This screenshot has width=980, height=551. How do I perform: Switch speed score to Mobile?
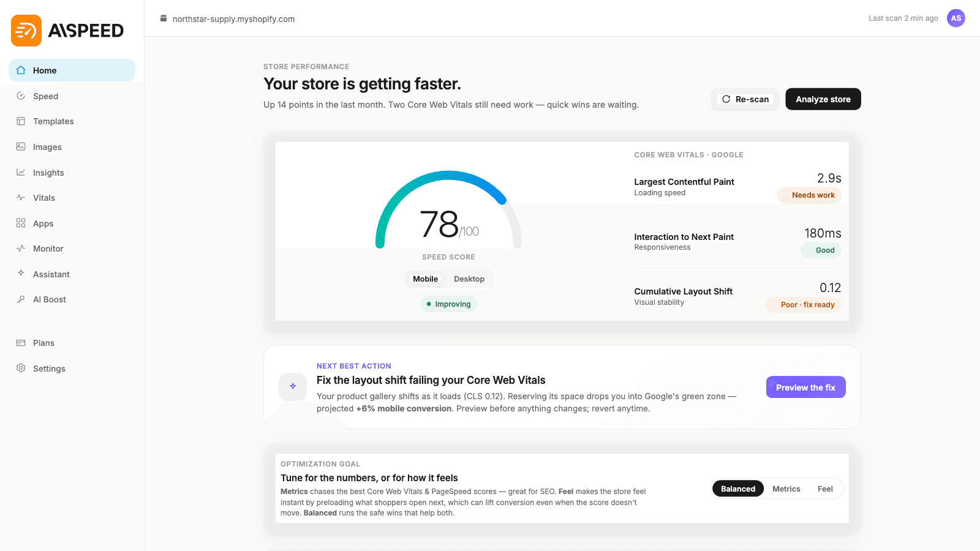tap(425, 279)
